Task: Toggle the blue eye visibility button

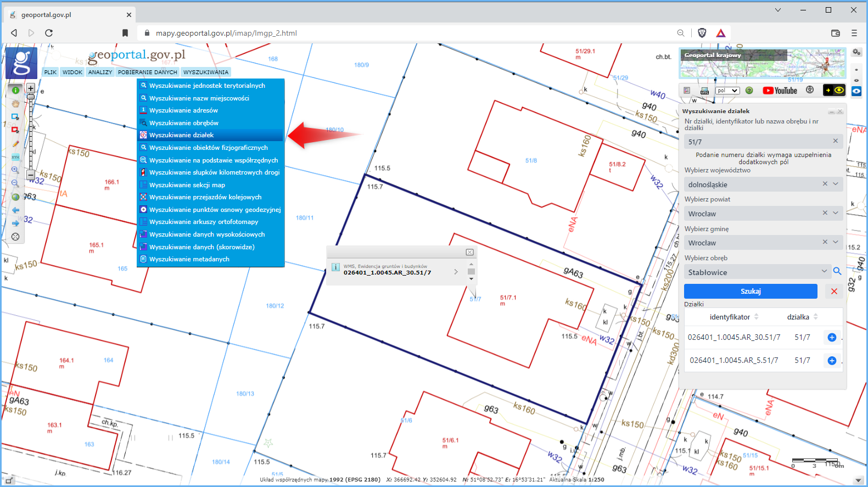Action: [x=856, y=91]
